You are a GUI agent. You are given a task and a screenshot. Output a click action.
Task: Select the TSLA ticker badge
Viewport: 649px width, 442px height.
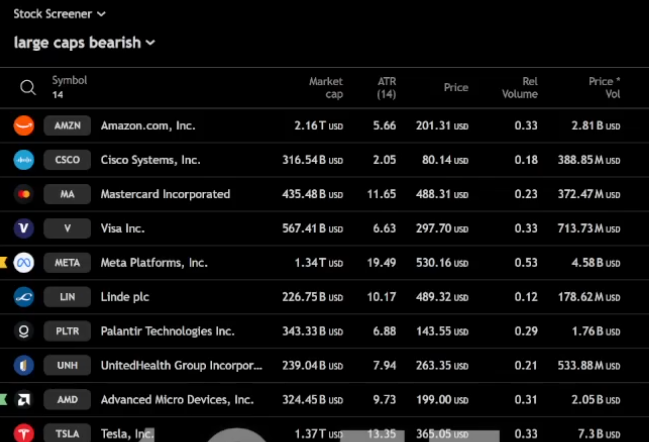[67, 433]
